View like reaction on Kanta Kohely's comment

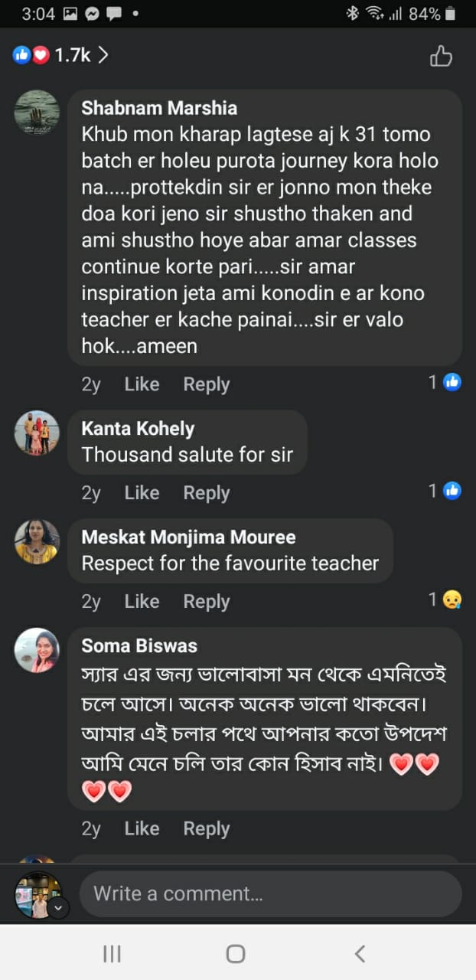tap(446, 491)
